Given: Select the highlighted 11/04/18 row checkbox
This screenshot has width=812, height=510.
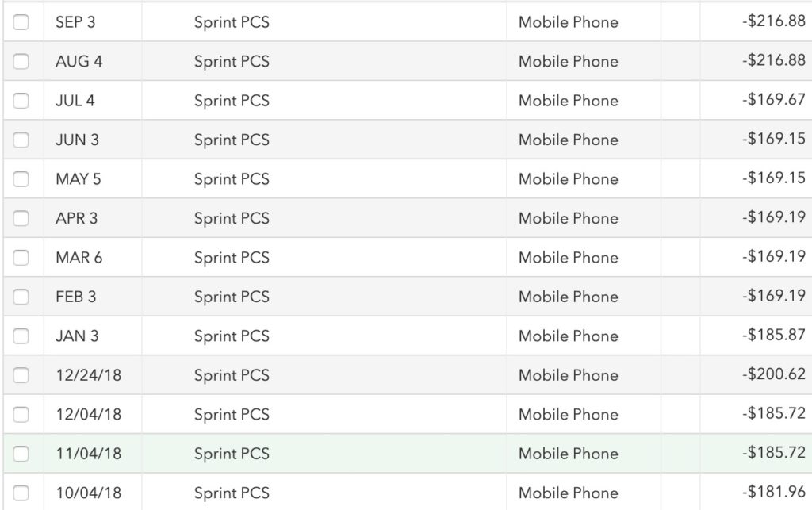Looking at the screenshot, I should [21, 454].
